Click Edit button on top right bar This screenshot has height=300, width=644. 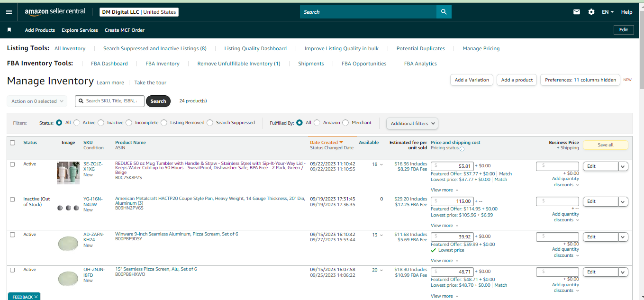tap(624, 29)
